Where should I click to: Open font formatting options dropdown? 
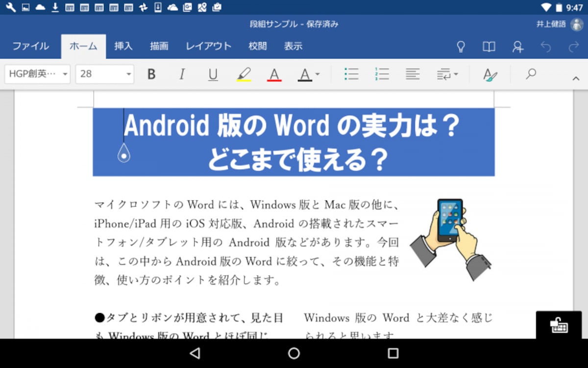[309, 74]
